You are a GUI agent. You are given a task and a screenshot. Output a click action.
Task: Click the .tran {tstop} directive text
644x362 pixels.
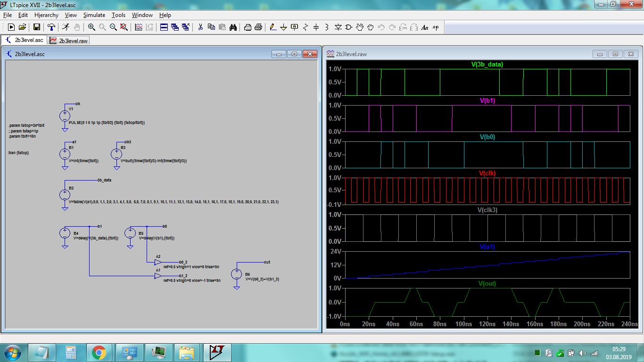point(19,153)
